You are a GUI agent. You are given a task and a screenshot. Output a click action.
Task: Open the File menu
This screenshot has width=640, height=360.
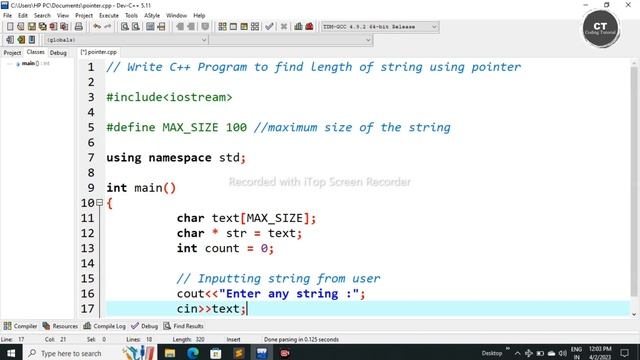tap(7, 16)
